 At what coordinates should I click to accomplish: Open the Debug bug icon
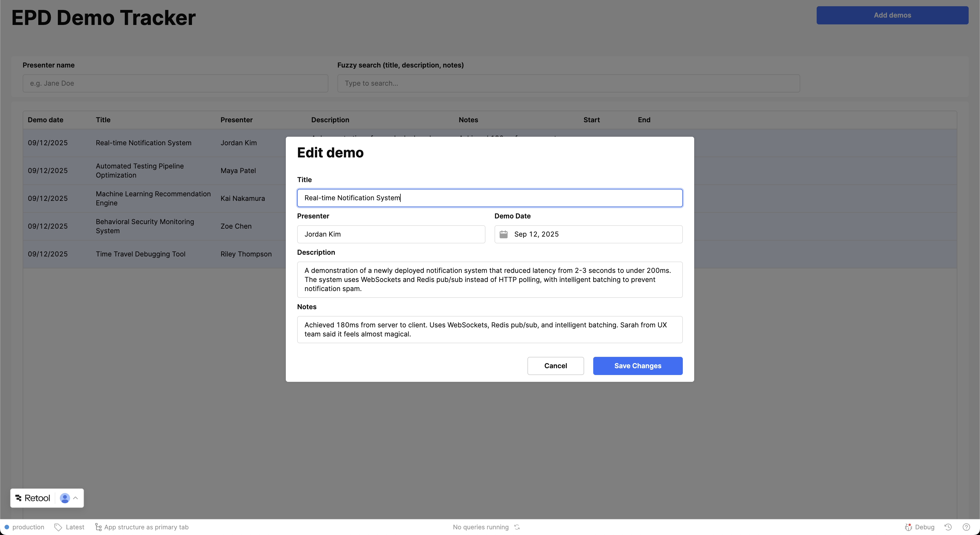click(x=908, y=527)
